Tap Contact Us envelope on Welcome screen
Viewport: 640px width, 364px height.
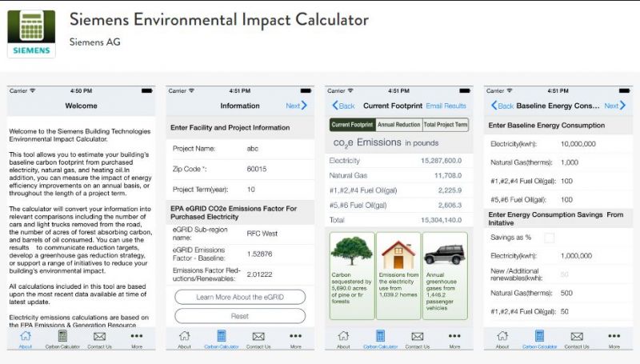click(x=99, y=337)
